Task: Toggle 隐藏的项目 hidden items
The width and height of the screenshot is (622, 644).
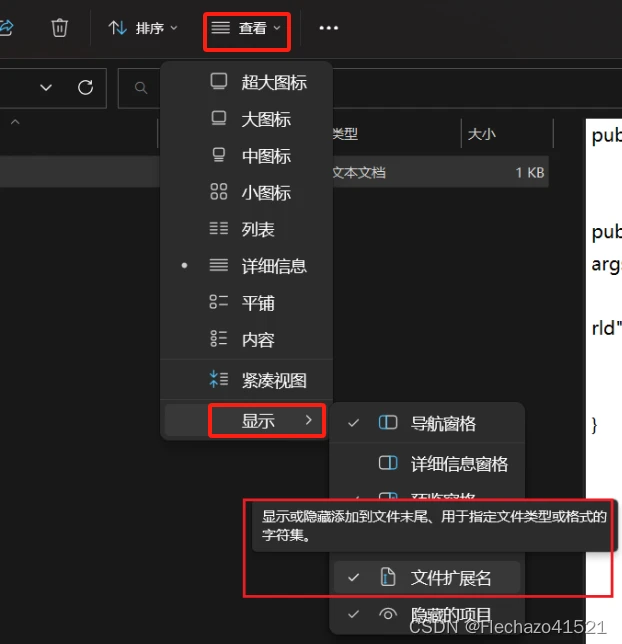Action: click(427, 614)
